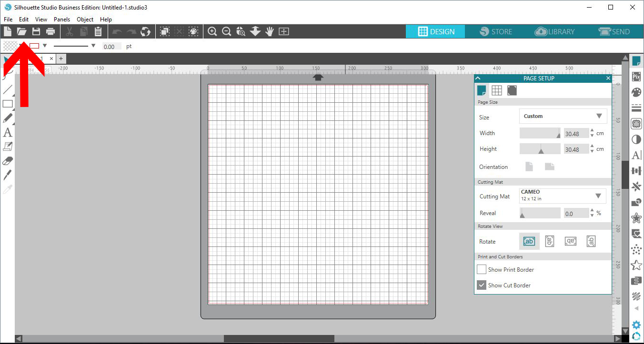Close the Page Setup panel
The image size is (644, 344).
click(608, 78)
